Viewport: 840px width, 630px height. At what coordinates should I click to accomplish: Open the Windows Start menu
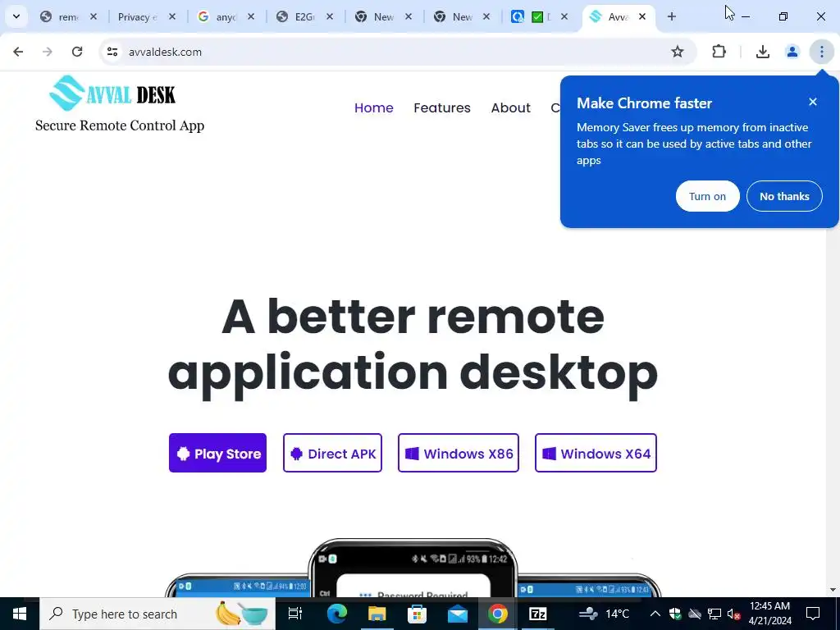20,614
